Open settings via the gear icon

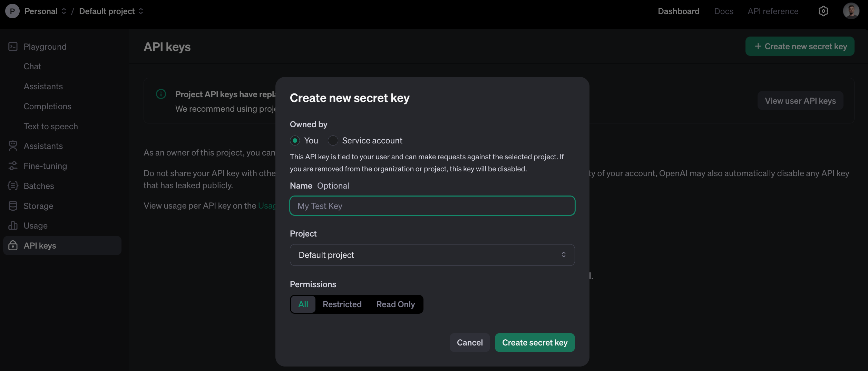(823, 11)
